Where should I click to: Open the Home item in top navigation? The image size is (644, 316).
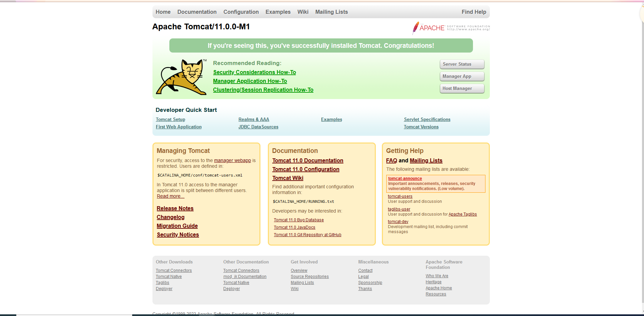163,12
